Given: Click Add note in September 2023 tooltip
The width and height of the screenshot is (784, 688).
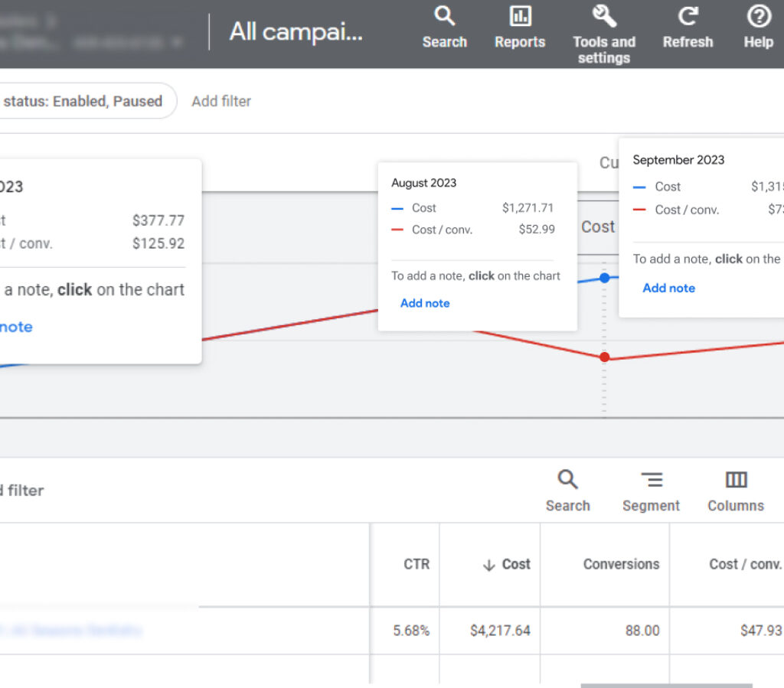Looking at the screenshot, I should click(668, 288).
